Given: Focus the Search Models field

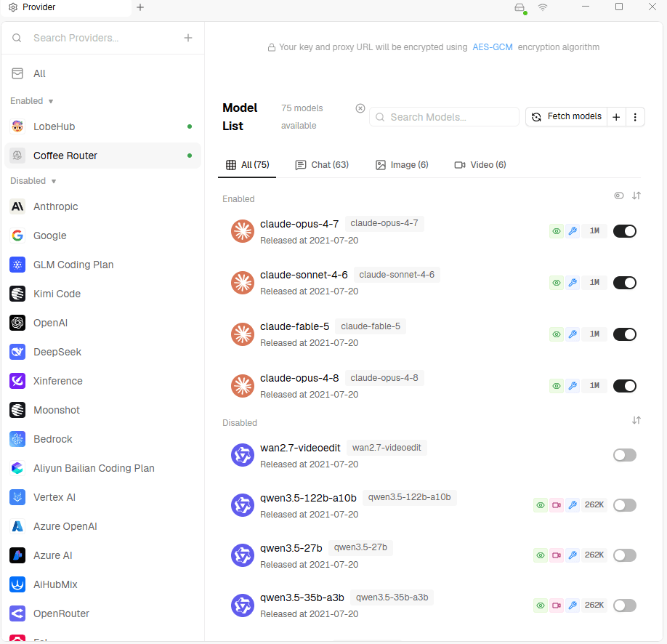Looking at the screenshot, I should [444, 116].
